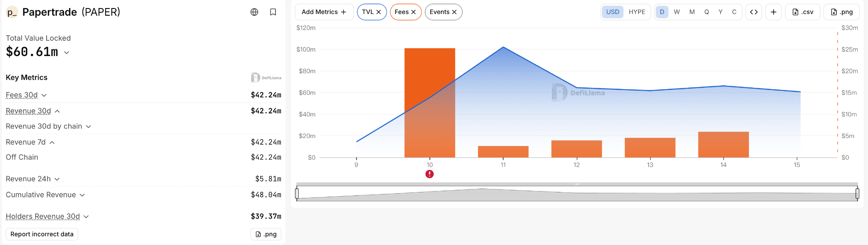Click the Papertrade logo icon
The width and height of the screenshot is (868, 245).
pyautogui.click(x=12, y=12)
